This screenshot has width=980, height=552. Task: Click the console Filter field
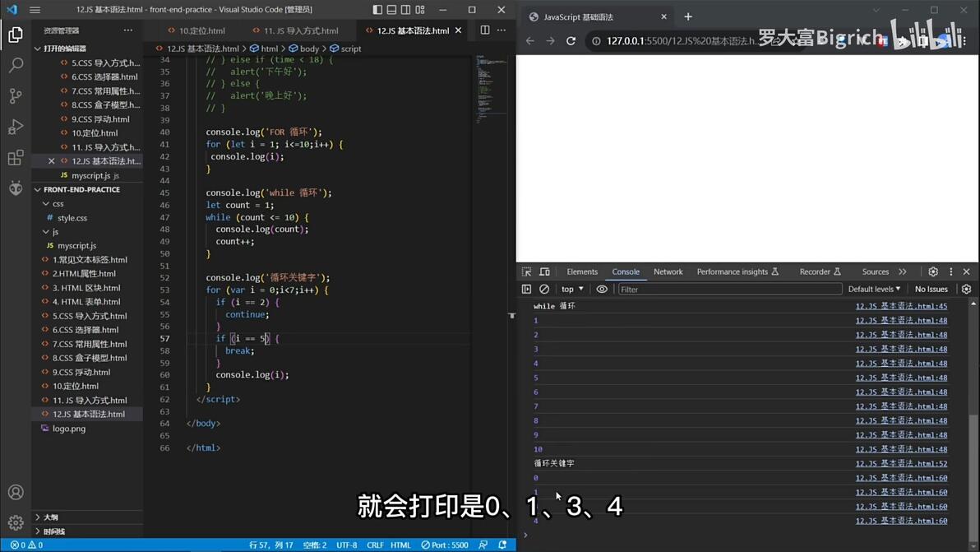click(x=729, y=290)
